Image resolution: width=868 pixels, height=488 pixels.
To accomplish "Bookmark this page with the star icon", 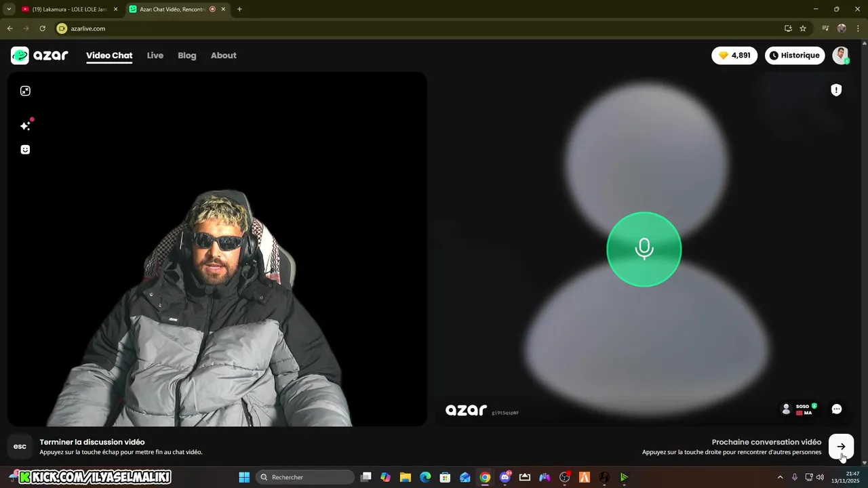I will (x=803, y=28).
